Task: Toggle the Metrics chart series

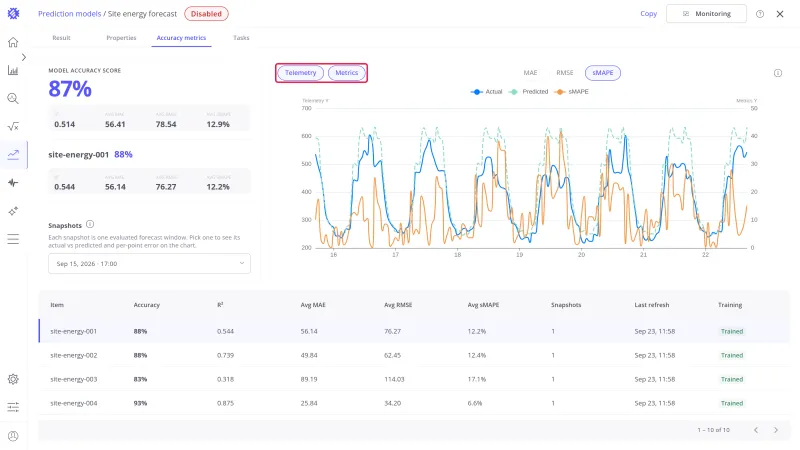Action: [x=346, y=73]
